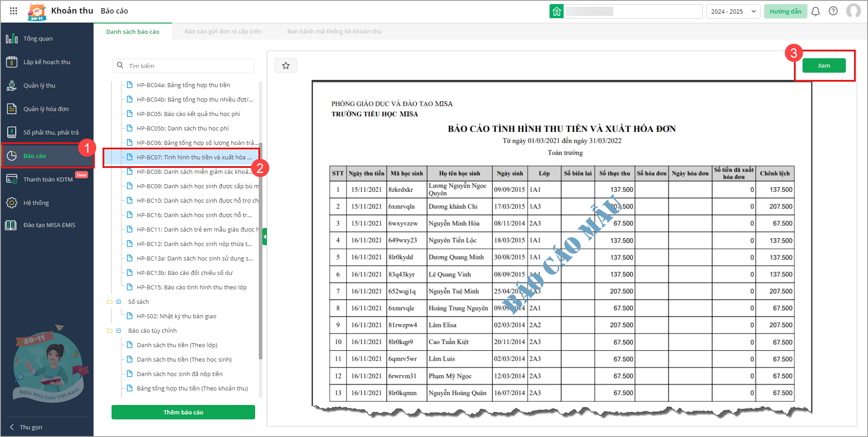868x437 pixels.
Task: Click the folder icon beside Báo cáo tùy chỉnh
Action: [x=109, y=330]
